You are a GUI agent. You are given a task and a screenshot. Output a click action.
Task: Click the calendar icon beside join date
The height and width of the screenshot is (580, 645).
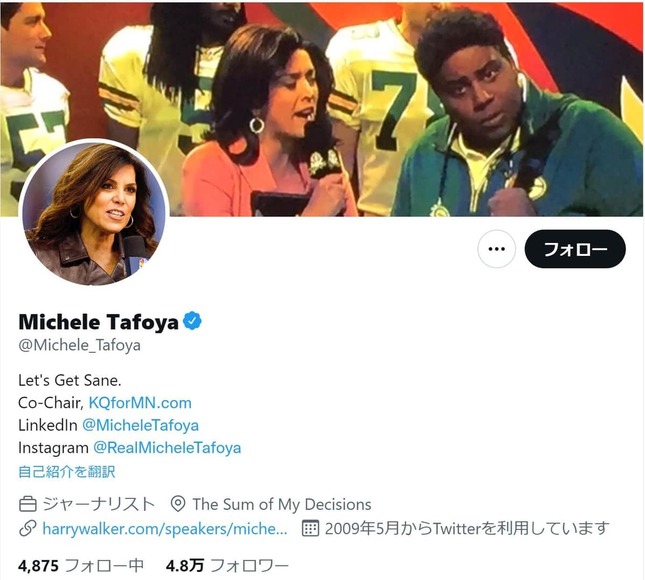[310, 528]
